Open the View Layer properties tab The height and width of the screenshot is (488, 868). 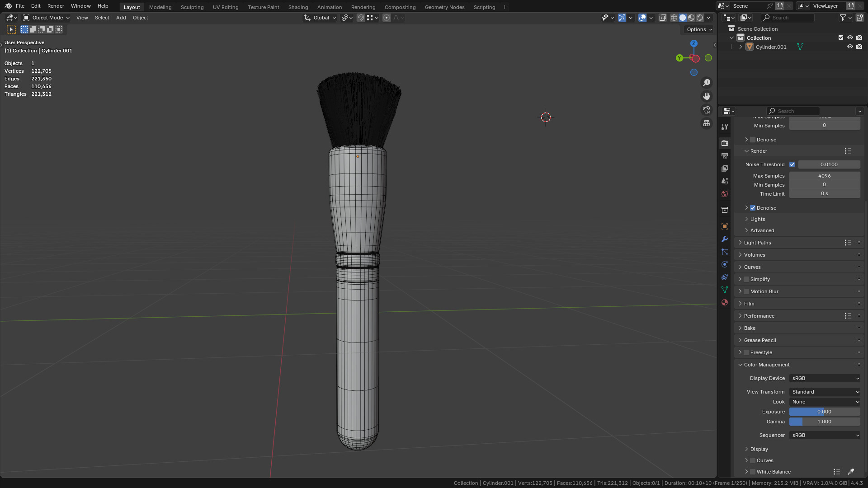725,169
